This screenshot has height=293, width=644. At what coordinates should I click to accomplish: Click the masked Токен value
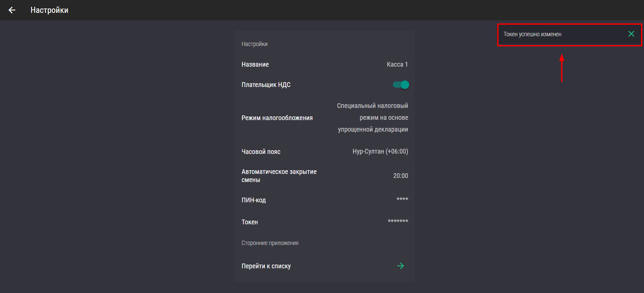click(x=398, y=221)
